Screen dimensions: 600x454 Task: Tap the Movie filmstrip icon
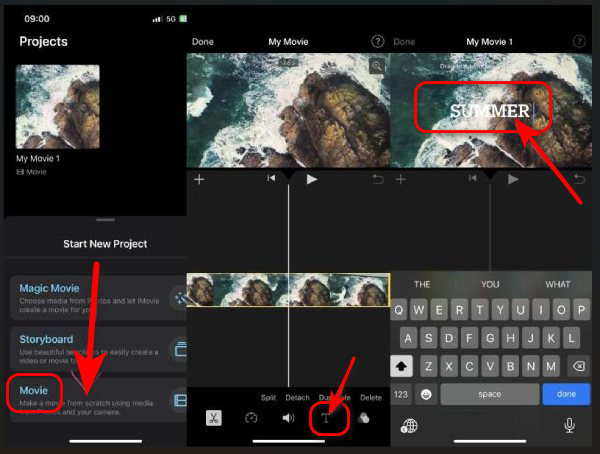180,400
